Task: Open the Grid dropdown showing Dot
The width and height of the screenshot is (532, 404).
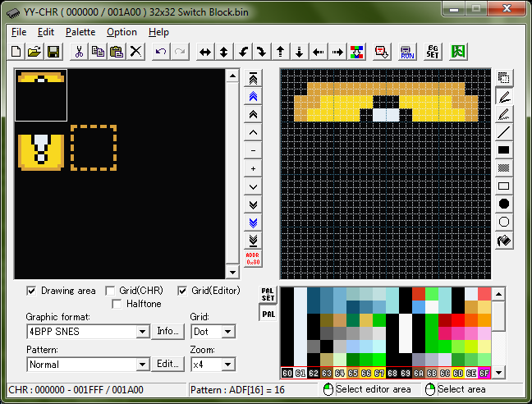Action: (228, 332)
